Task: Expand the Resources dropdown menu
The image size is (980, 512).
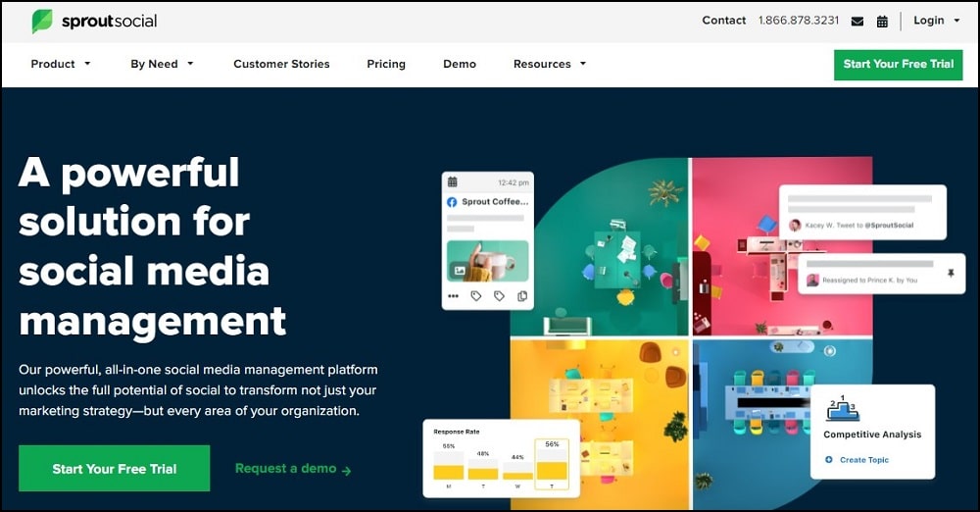Action: (x=550, y=64)
